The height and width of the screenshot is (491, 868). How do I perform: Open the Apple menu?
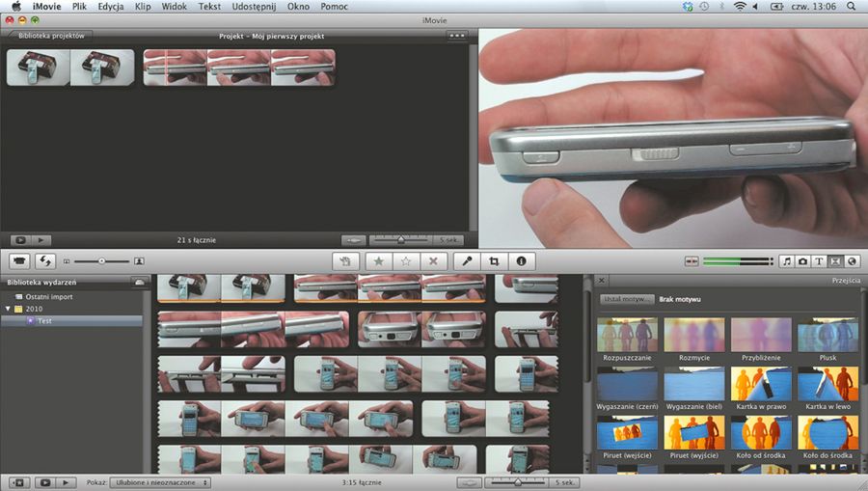[16, 7]
